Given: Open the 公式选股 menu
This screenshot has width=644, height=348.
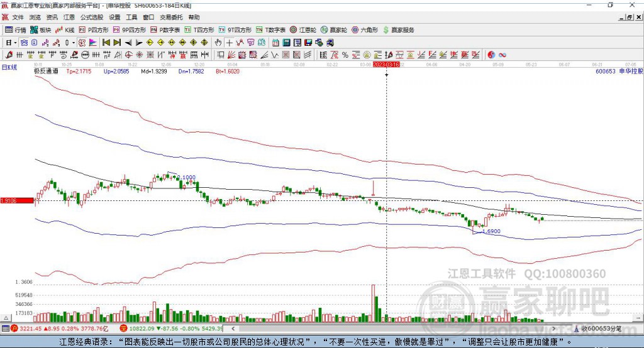Looking at the screenshot, I should point(92,17).
